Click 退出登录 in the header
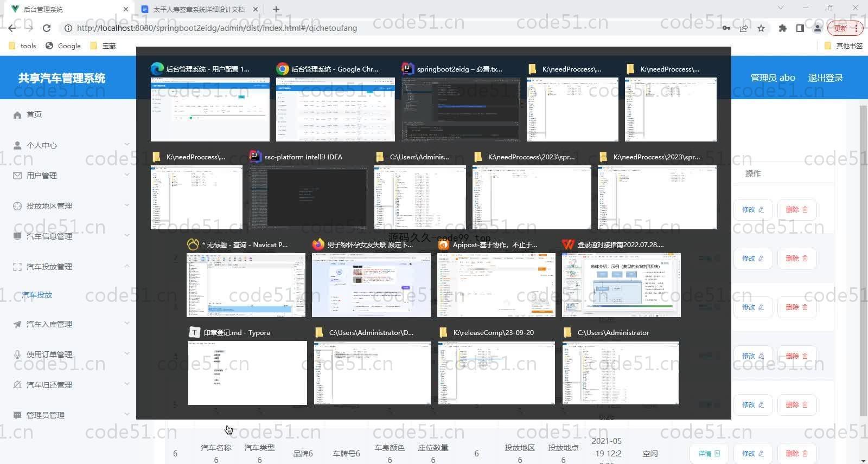 coord(825,78)
